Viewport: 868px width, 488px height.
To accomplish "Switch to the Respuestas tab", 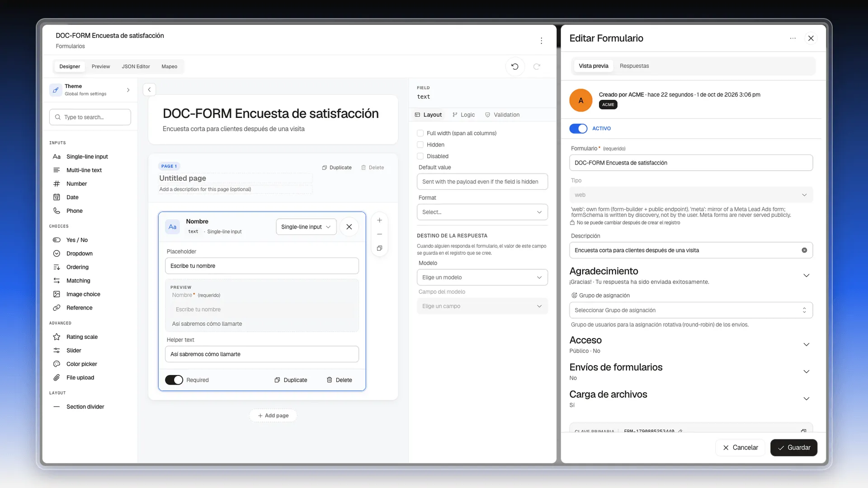I will (x=634, y=66).
